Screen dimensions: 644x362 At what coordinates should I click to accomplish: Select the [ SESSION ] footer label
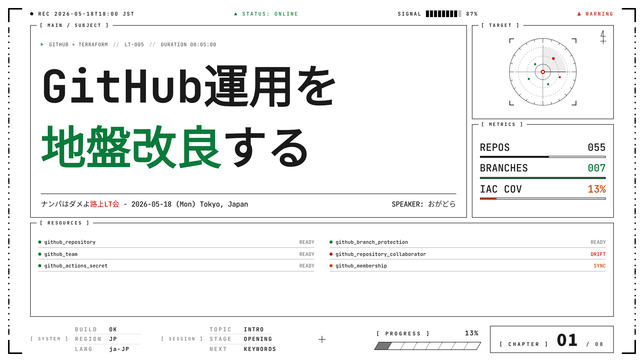[182, 339]
